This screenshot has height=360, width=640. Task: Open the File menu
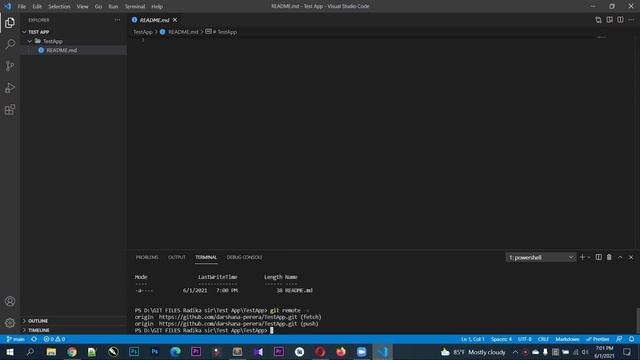click(22, 7)
